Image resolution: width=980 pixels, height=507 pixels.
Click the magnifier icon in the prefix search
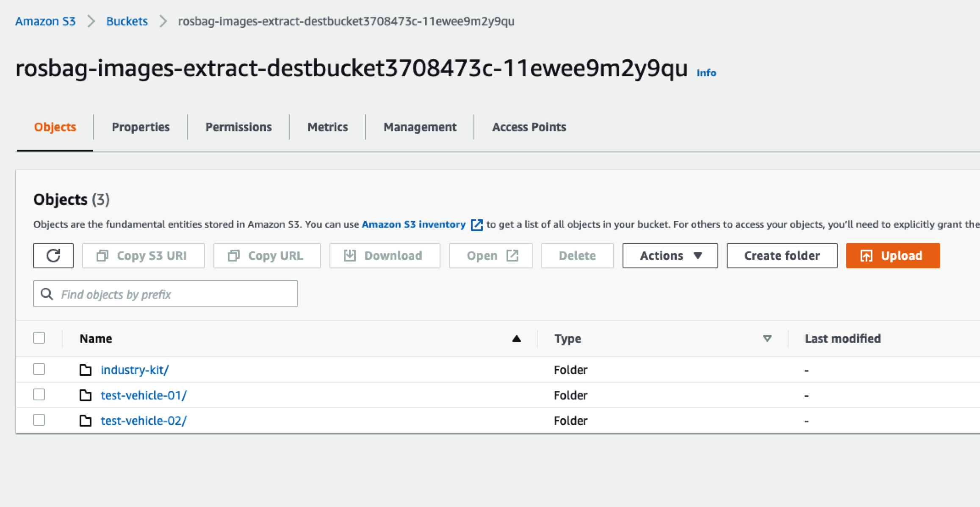(x=47, y=294)
